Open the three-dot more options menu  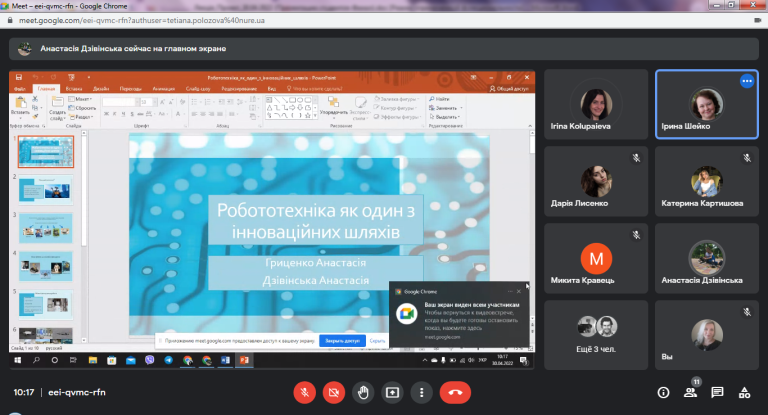coord(421,392)
